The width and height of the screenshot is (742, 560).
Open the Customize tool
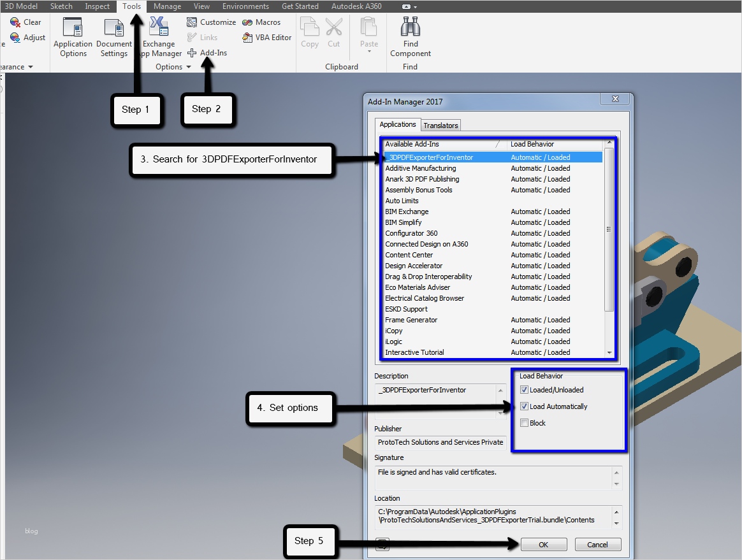(x=212, y=22)
